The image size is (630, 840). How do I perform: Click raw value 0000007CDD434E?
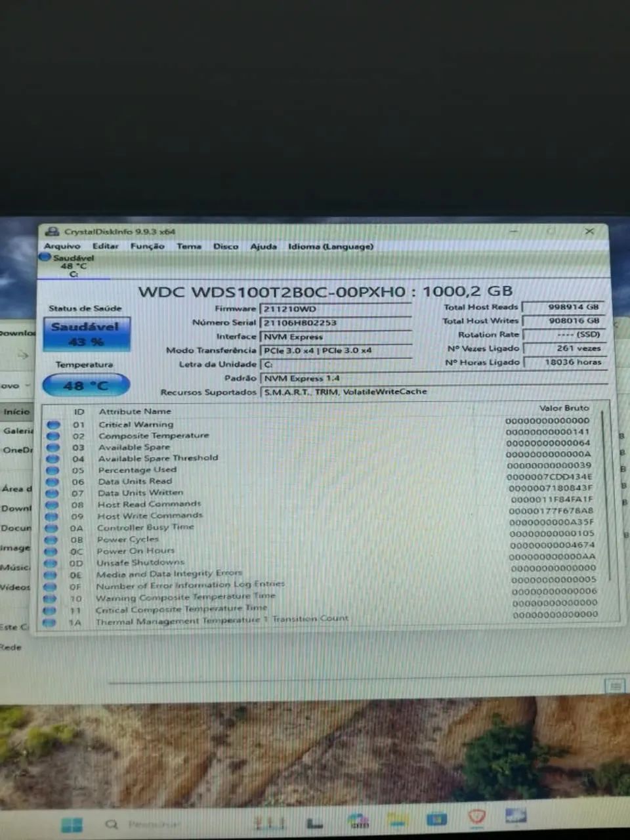pos(549,477)
